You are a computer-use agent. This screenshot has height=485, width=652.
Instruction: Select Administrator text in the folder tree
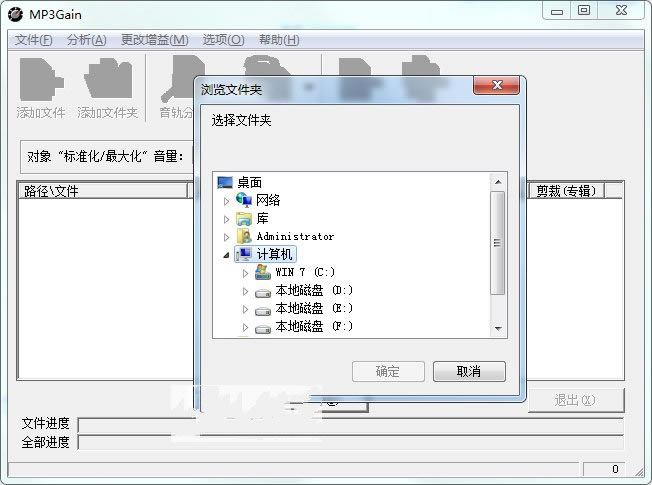[x=295, y=236]
